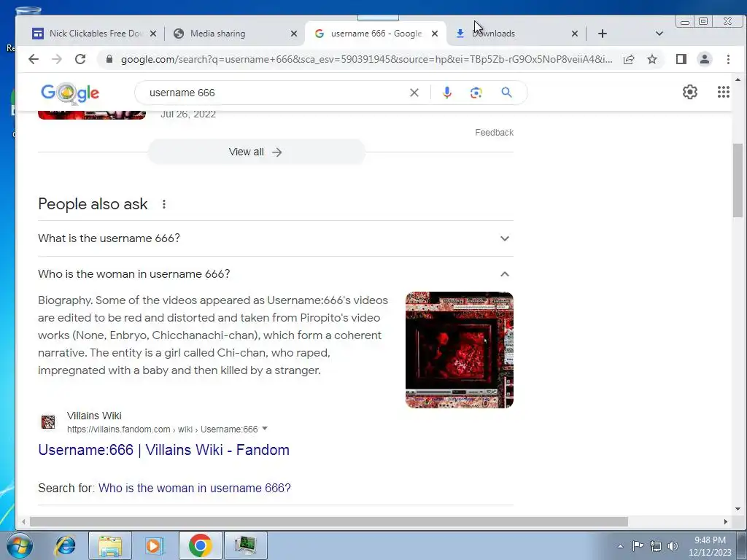
Task: Collapse 'Who is the woman in username 666?'
Action: pyautogui.click(x=275, y=274)
